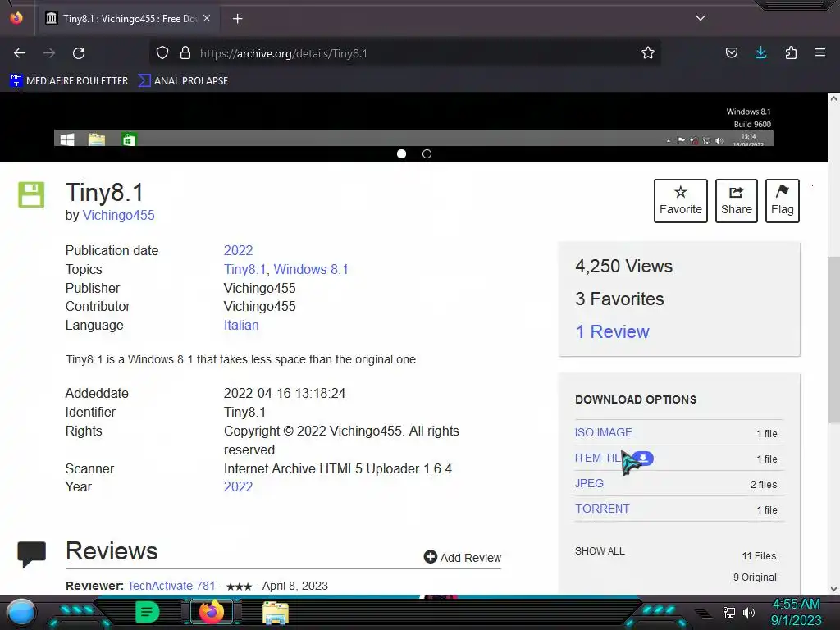Open the Start orb on taskbar

tap(21, 612)
